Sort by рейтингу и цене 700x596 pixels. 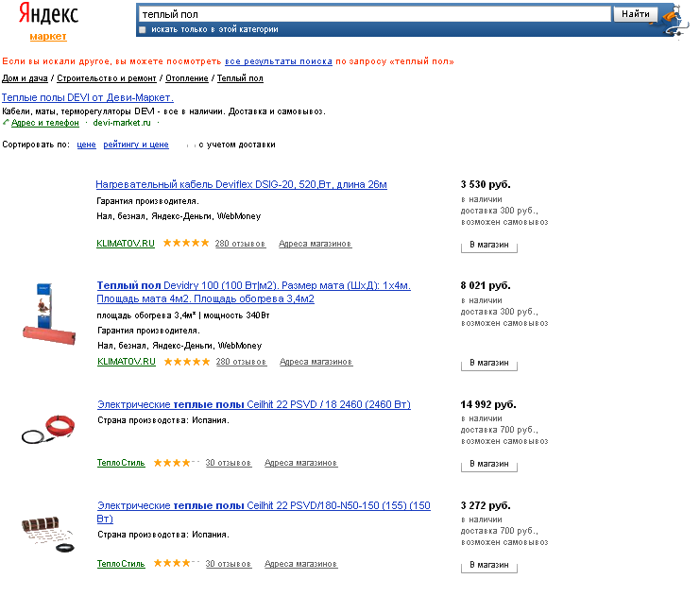pyautogui.click(x=136, y=145)
